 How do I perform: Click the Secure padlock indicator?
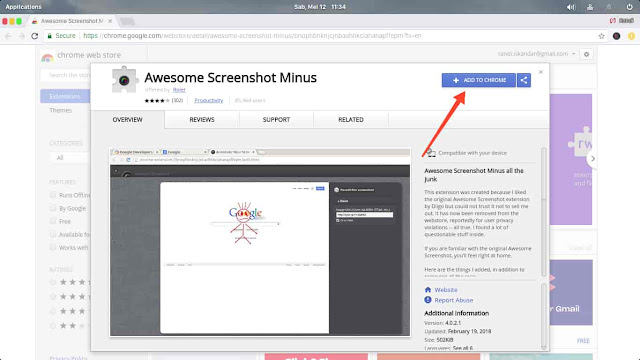[61, 36]
